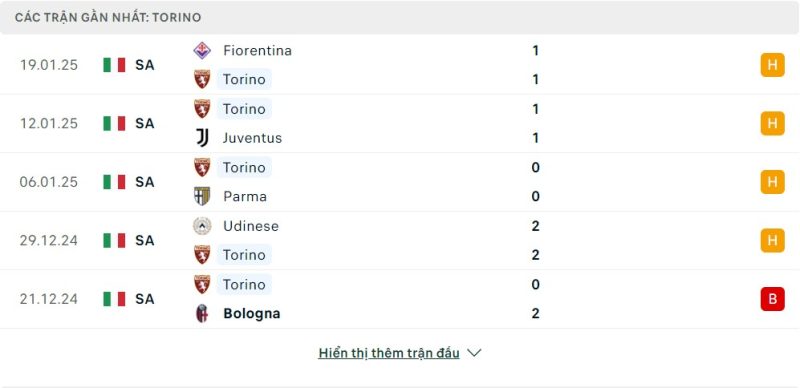
Task: Click the H badge on Udinese match
Action: tap(772, 240)
